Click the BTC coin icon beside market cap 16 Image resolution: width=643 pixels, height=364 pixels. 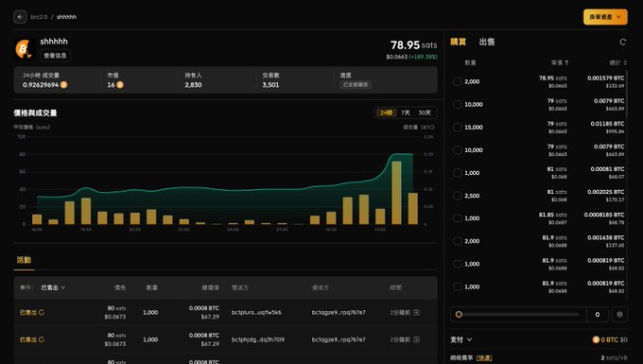pos(120,85)
